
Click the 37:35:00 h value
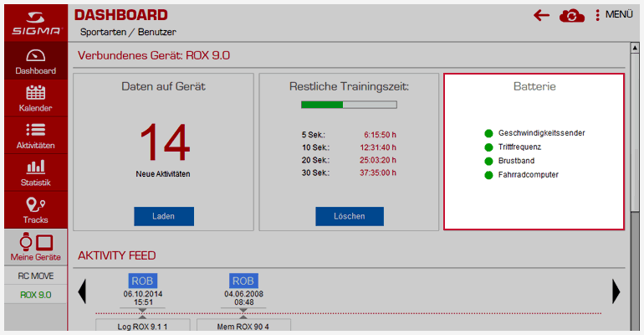pyautogui.click(x=378, y=173)
